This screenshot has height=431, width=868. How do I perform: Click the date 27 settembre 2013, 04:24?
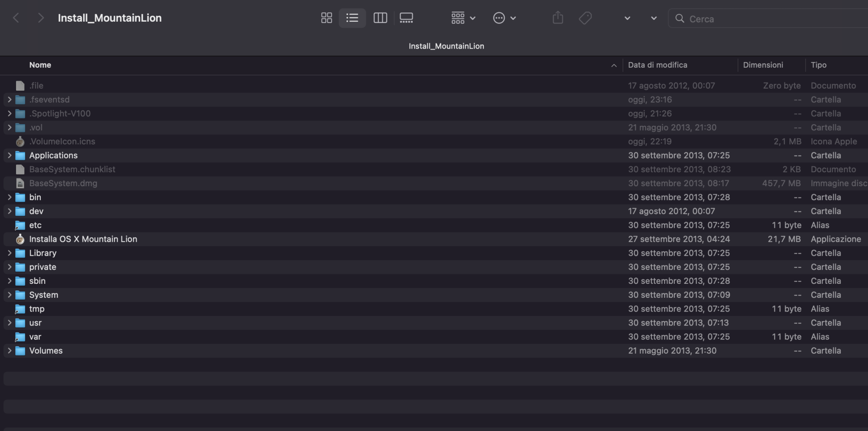click(x=679, y=239)
